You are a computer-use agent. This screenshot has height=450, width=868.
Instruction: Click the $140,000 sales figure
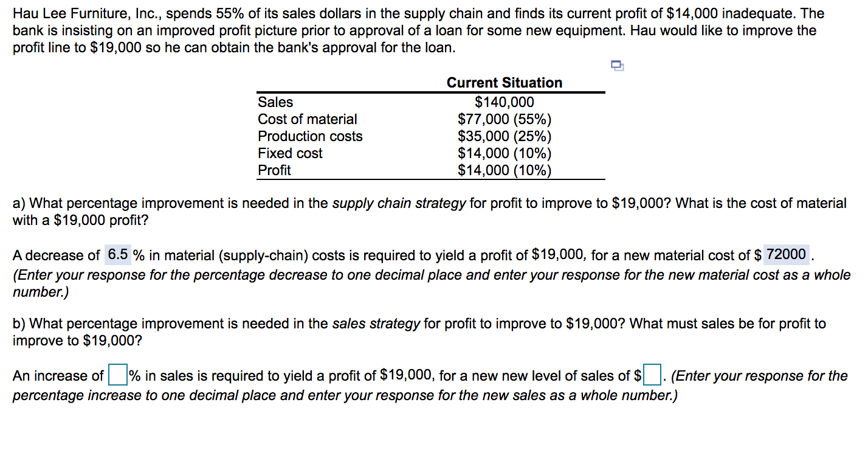[504, 102]
